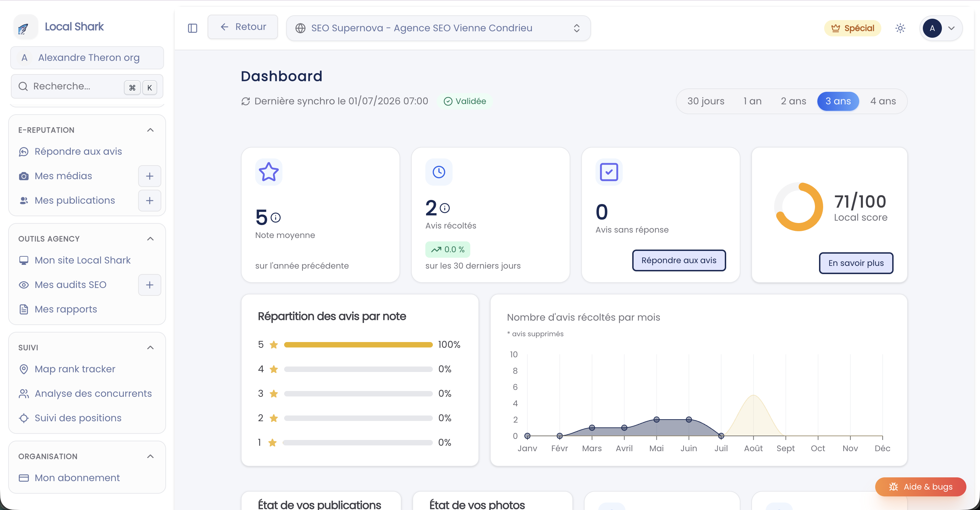Click the Mes rapports document icon
Viewport: 980px width, 510px height.
[x=23, y=309]
